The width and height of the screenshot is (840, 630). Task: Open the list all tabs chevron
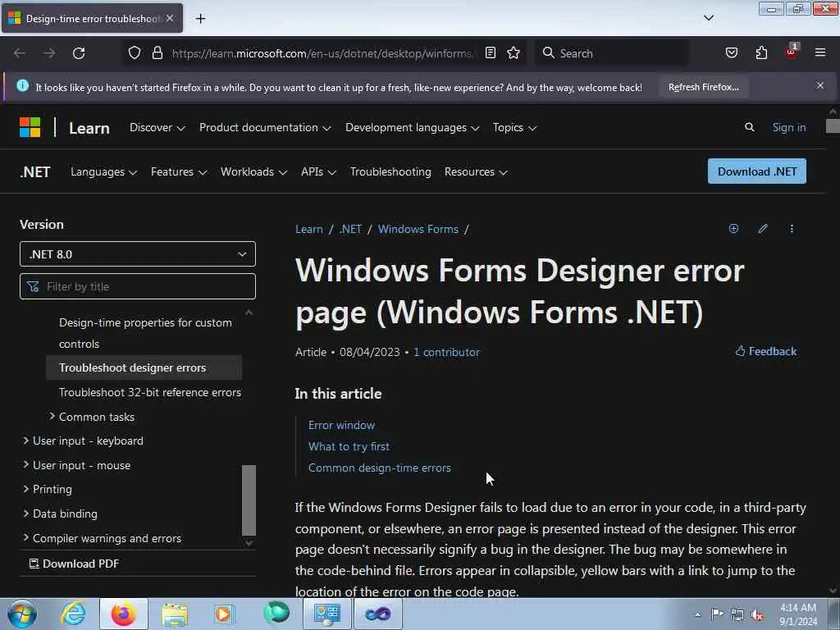(x=708, y=18)
